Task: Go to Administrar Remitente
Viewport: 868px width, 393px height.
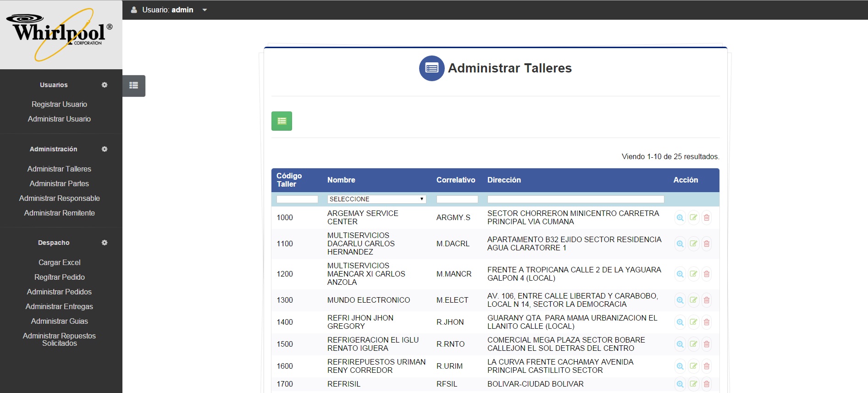Action: point(59,213)
